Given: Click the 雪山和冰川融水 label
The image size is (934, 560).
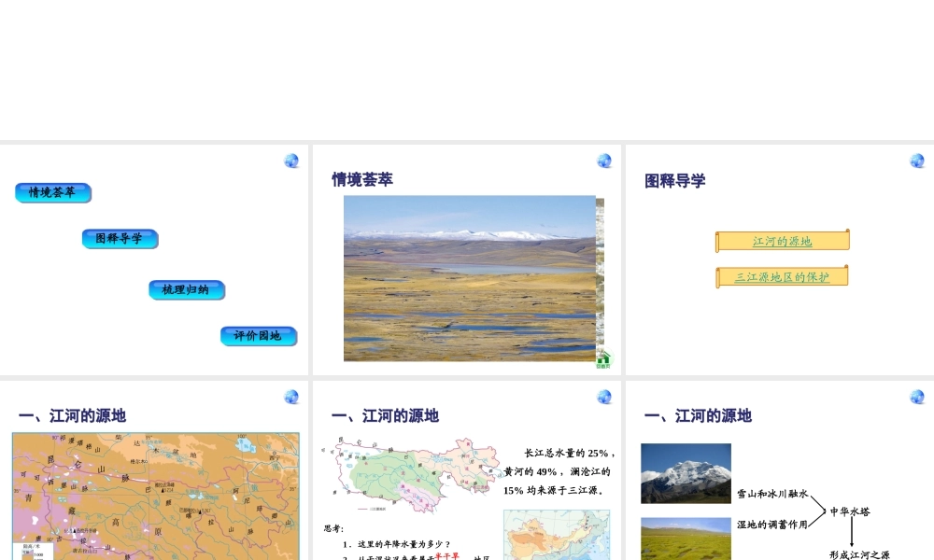Looking at the screenshot, I should [x=772, y=494].
